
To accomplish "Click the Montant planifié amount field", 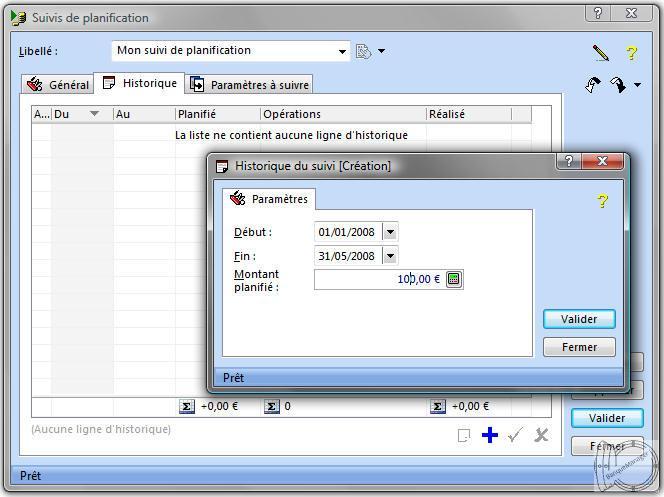I will [x=378, y=279].
